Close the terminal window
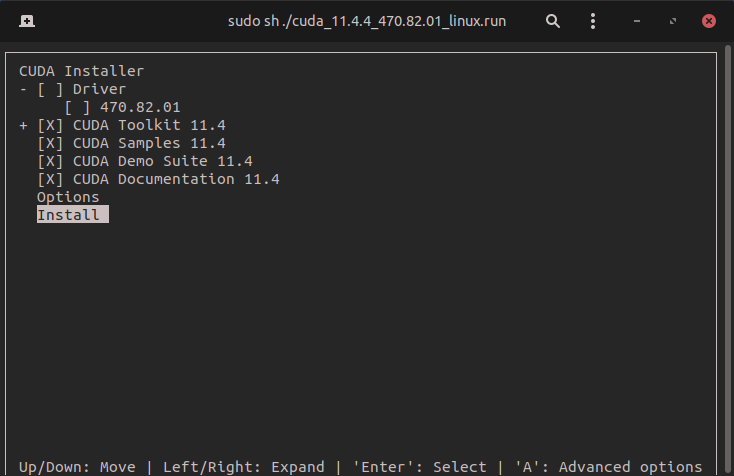This screenshot has width=734, height=476. point(709,20)
